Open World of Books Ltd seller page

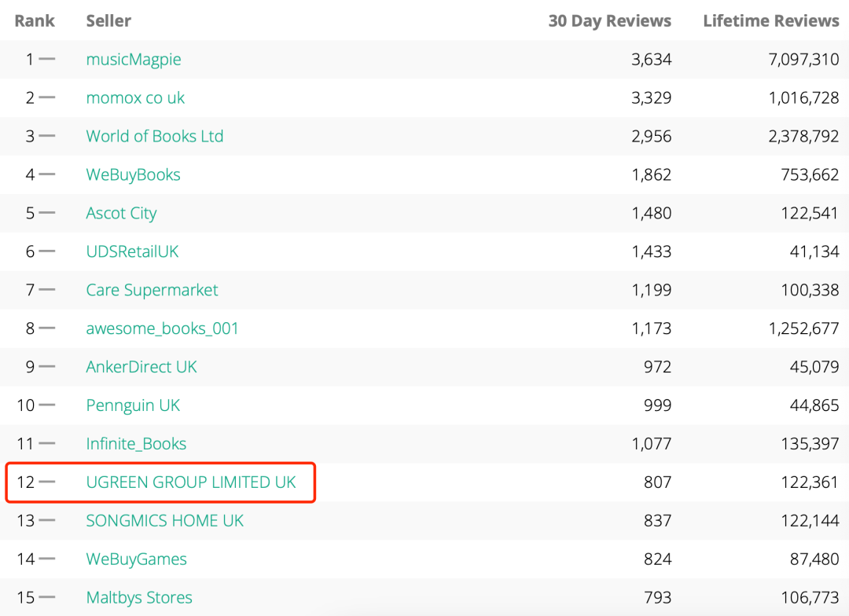(x=154, y=137)
